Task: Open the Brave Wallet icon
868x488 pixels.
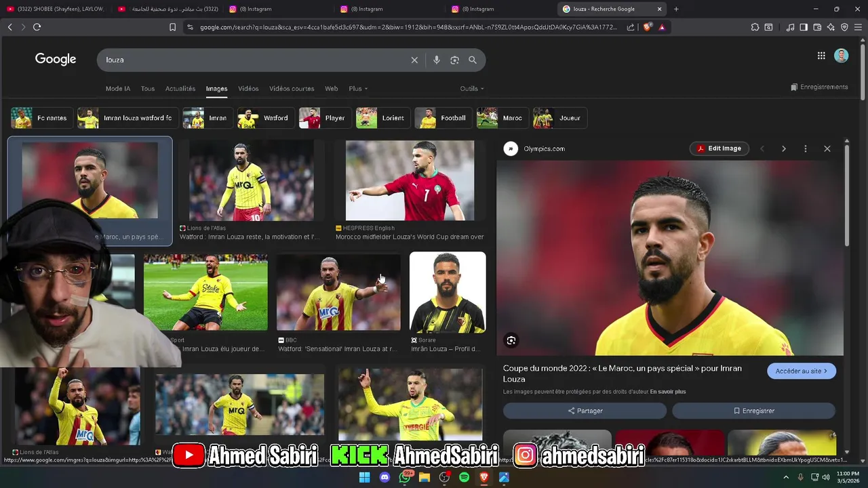Action: pyautogui.click(x=817, y=27)
